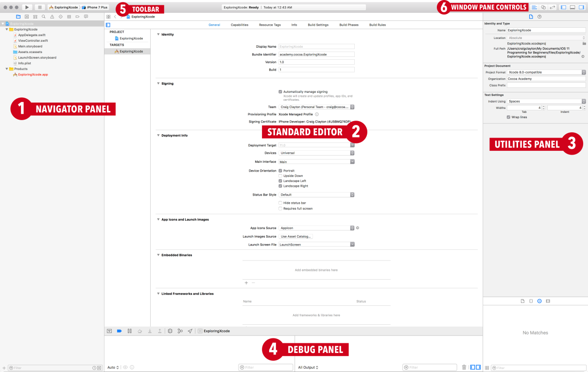Toggle the Portrait orientation checkbox
Screen dimensions: 588x372
pyautogui.click(x=280, y=171)
